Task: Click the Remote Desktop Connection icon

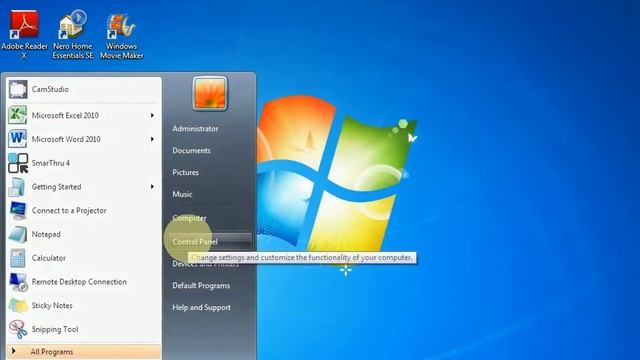Action: point(18,282)
